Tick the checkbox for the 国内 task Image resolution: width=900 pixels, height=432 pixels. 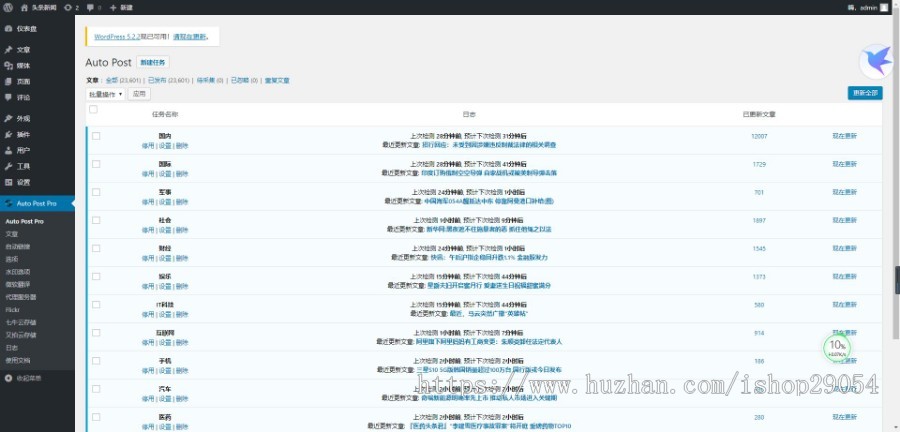pyautogui.click(x=96, y=136)
